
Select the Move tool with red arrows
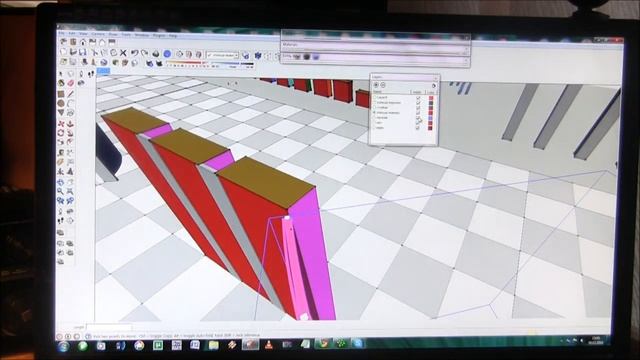61,124
